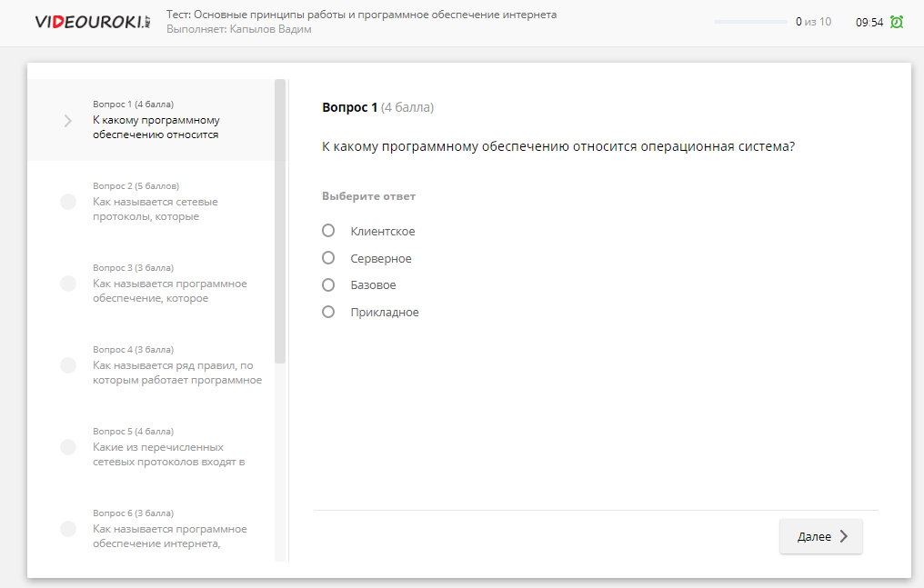
Task: Click the 0 из 10 progress counter
Action: (x=813, y=22)
